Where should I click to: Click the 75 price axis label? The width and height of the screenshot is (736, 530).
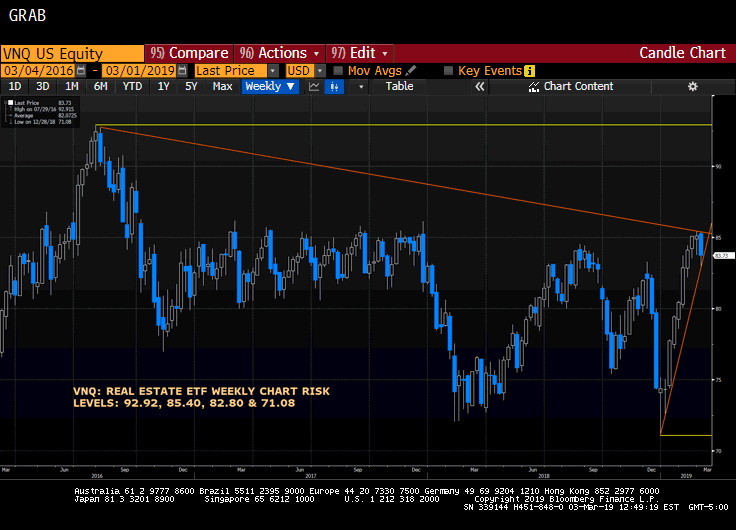pos(718,380)
